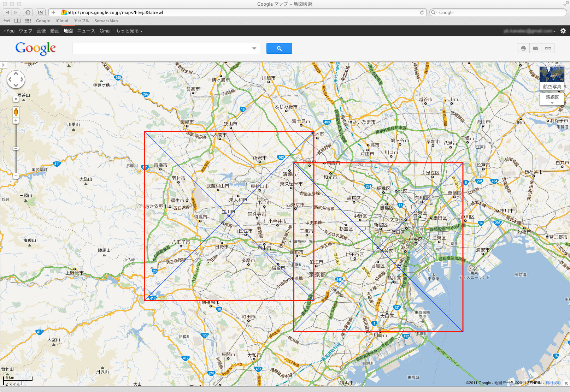The image size is (570, 392).
Task: Get the map link via chain icon
Action: pyautogui.click(x=548, y=48)
